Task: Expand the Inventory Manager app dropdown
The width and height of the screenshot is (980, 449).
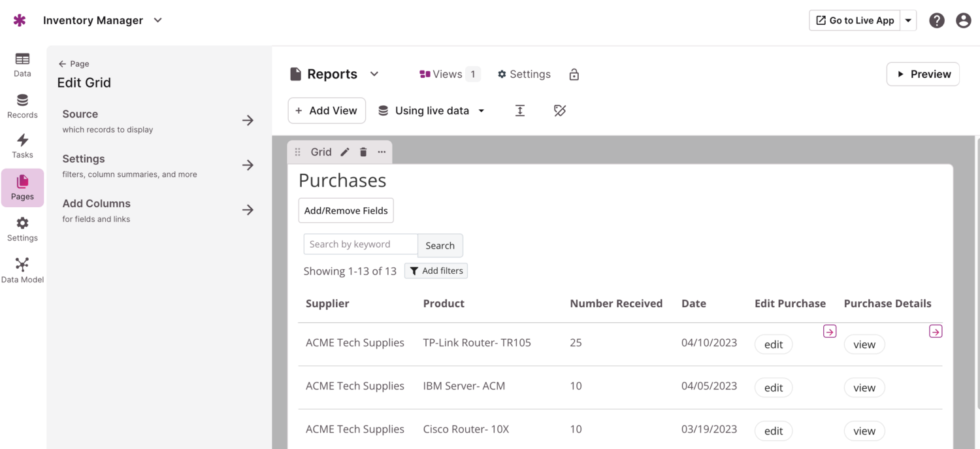Action: (157, 20)
